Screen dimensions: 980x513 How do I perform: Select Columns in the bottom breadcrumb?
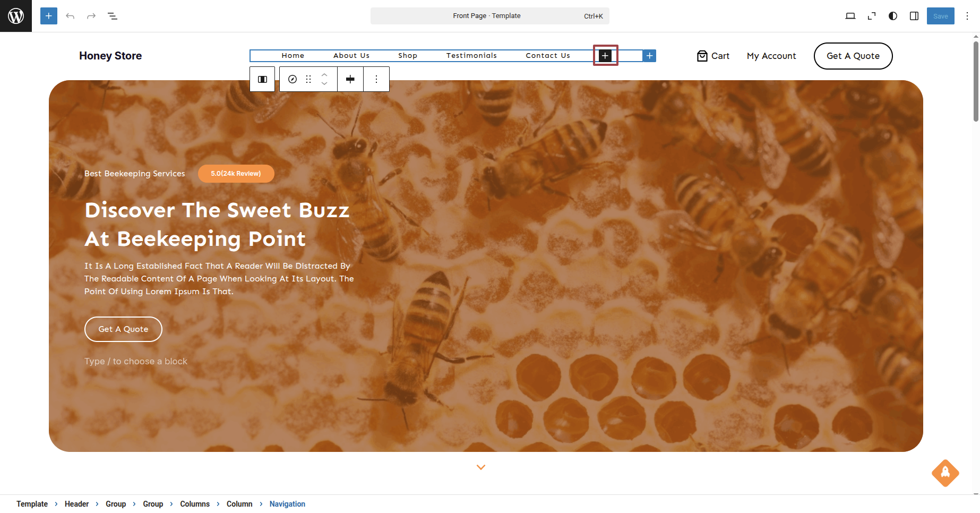[x=195, y=504]
